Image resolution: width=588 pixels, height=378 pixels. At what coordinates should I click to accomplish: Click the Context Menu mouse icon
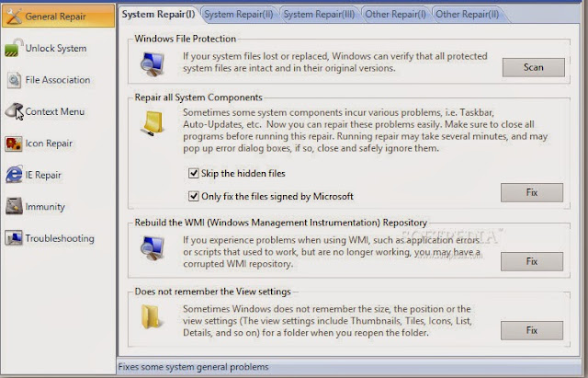(15, 111)
